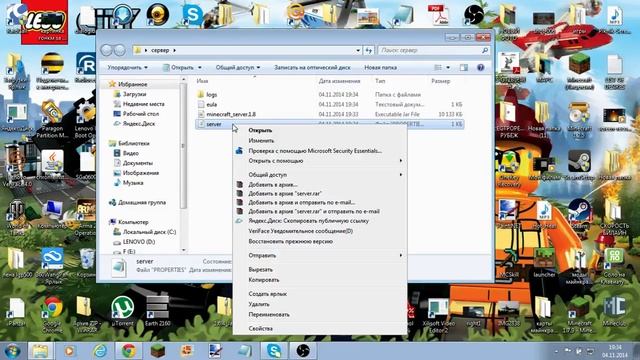
Task: Choose Восстановить прежнюю версию
Action: pos(291,241)
